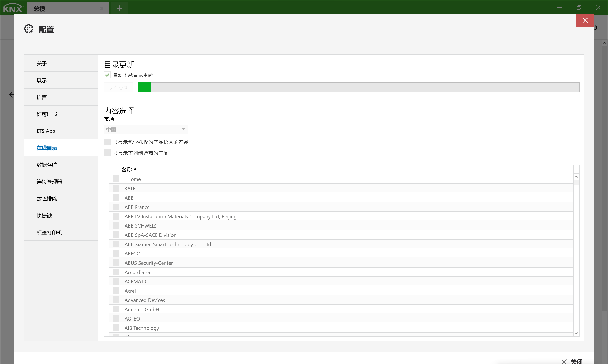Open 故障排除 (Troubleshooting) settings tab

tap(47, 198)
